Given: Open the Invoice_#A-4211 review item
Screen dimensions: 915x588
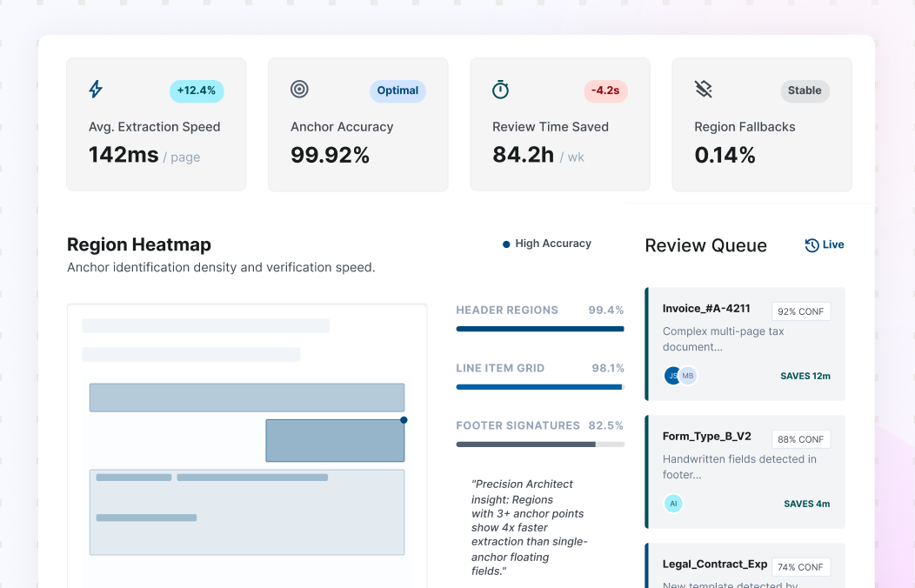Looking at the screenshot, I should [745, 344].
